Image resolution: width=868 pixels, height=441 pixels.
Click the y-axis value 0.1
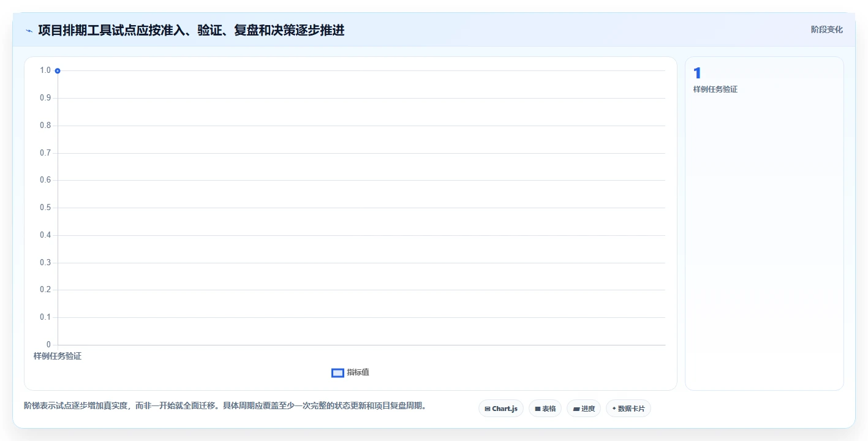[x=45, y=317]
